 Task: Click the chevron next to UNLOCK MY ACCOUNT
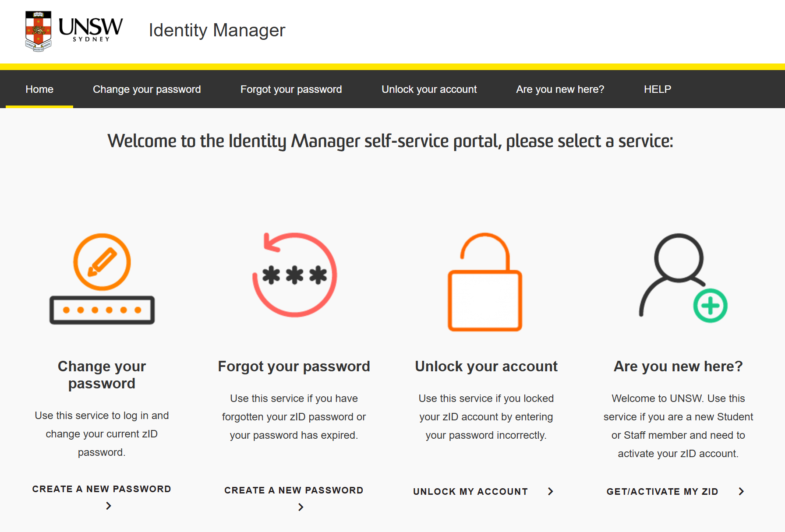tap(550, 491)
